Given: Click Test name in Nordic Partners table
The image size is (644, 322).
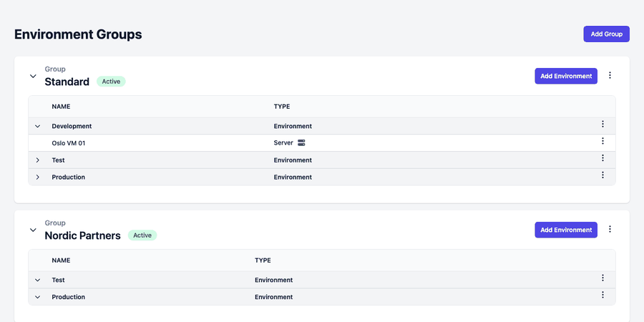Looking at the screenshot, I should point(59,280).
